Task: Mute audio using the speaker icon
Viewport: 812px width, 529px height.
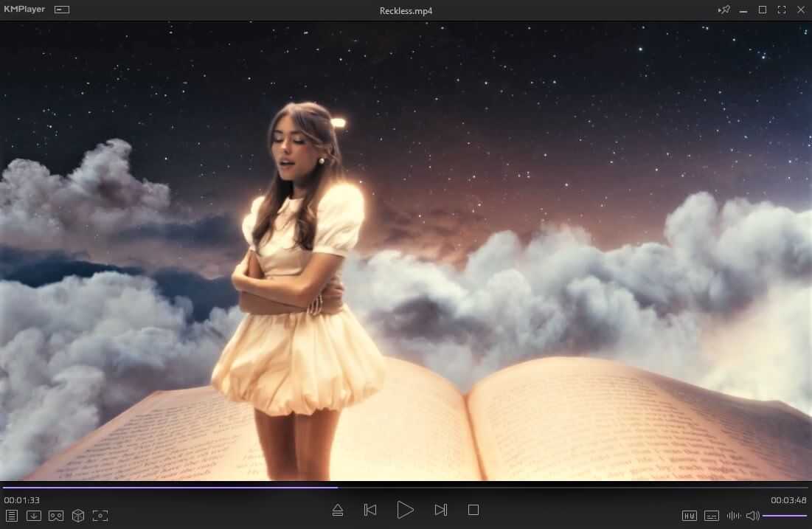Action: [x=752, y=516]
